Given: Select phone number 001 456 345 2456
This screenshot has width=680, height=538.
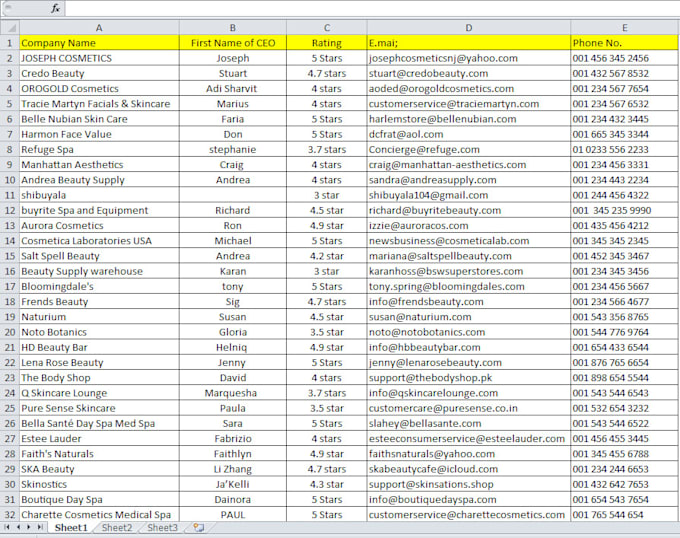Looking at the screenshot, I should (x=624, y=58).
